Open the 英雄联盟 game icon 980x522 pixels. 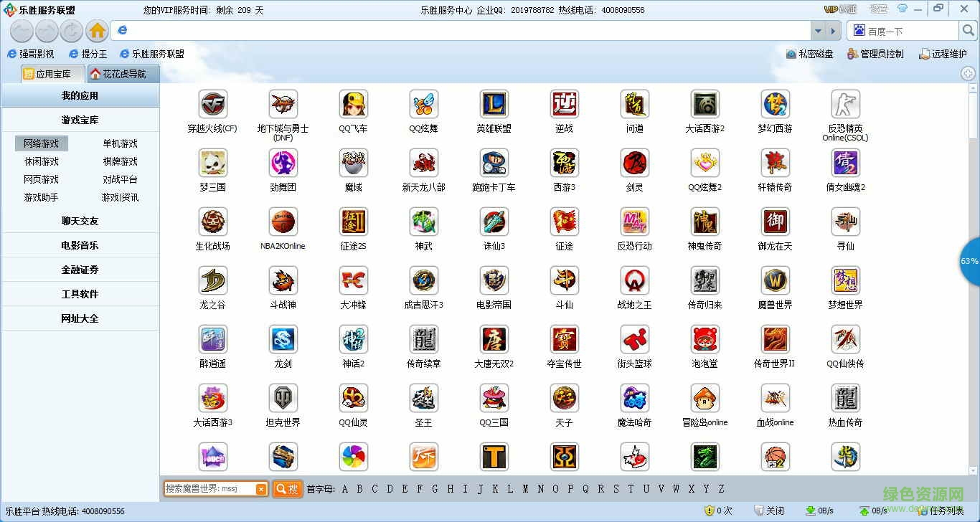(x=494, y=105)
